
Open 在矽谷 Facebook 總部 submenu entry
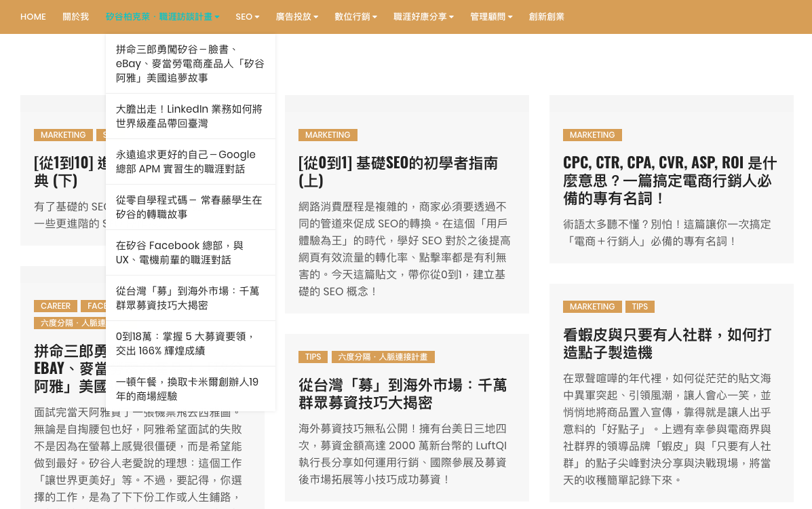pos(191,252)
